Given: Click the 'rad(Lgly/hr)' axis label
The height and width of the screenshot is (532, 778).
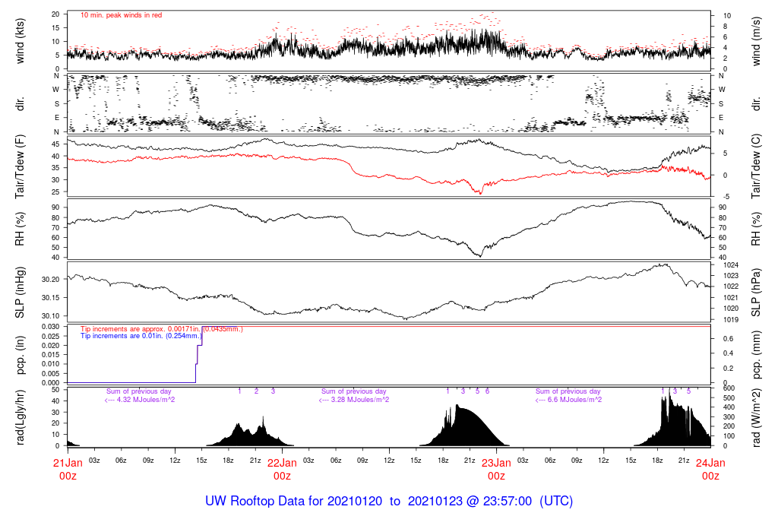Looking at the screenshot, I should (x=20, y=417).
